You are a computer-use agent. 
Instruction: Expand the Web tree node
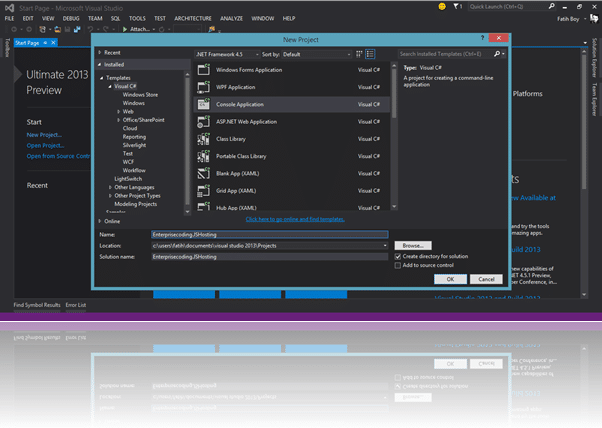[x=118, y=112]
